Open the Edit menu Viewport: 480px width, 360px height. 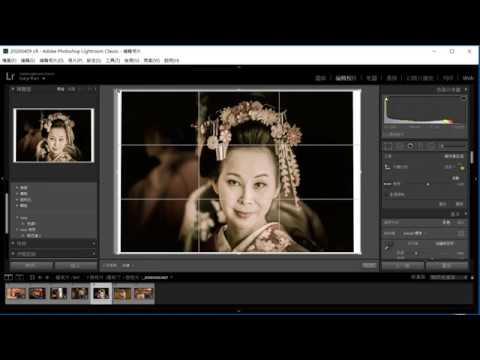point(28,60)
